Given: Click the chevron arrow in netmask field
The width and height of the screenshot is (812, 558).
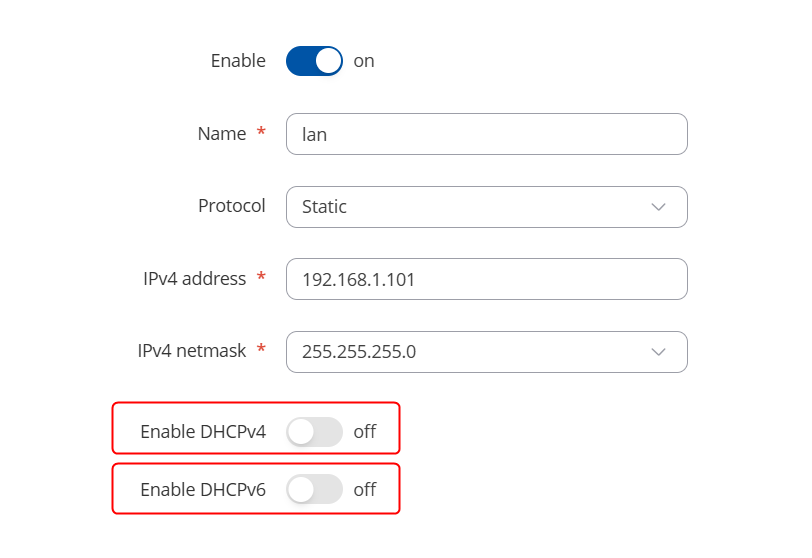Looking at the screenshot, I should pos(658,352).
